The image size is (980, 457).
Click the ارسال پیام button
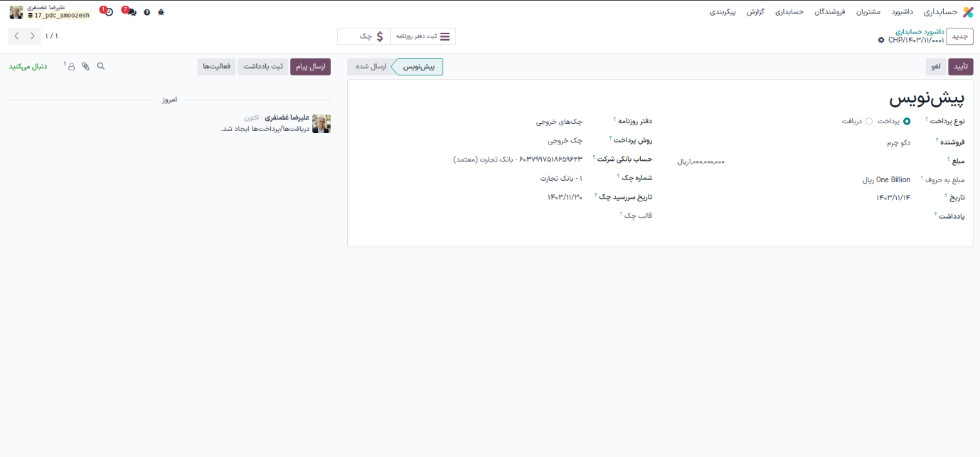311,67
